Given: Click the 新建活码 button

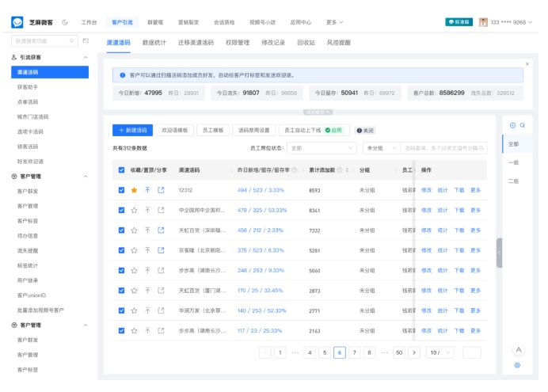Looking at the screenshot, I should [132, 130].
